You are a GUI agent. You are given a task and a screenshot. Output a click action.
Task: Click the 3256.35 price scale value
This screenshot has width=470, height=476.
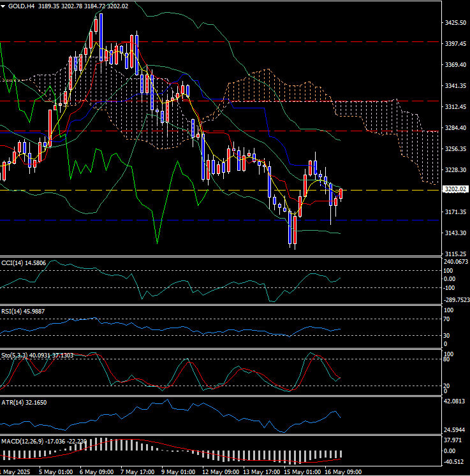(x=455, y=148)
